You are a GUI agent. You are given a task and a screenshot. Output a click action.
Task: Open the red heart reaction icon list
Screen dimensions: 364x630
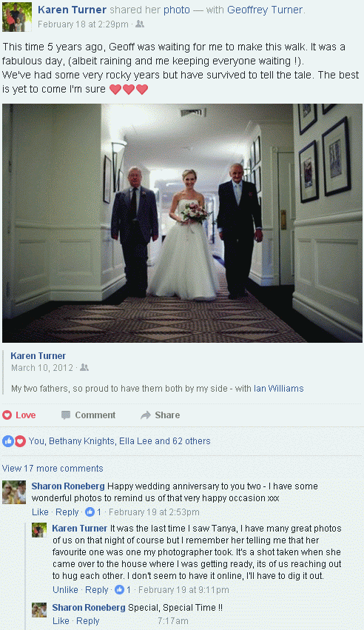[20, 441]
